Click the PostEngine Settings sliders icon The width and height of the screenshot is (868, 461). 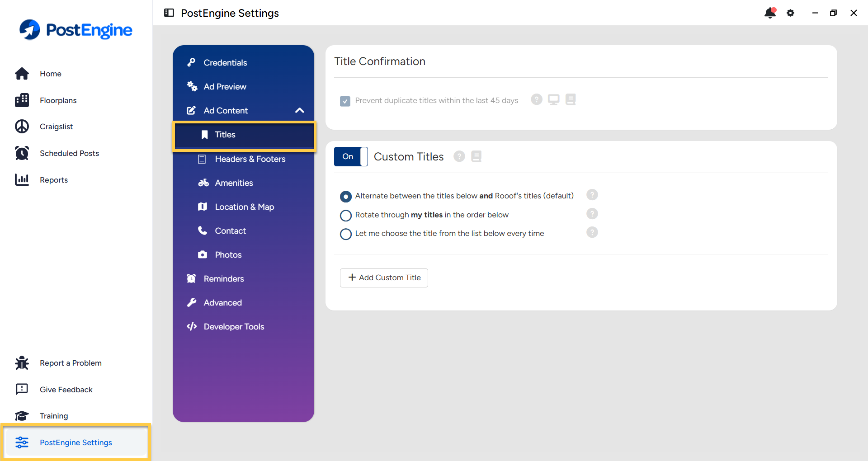[x=22, y=442]
